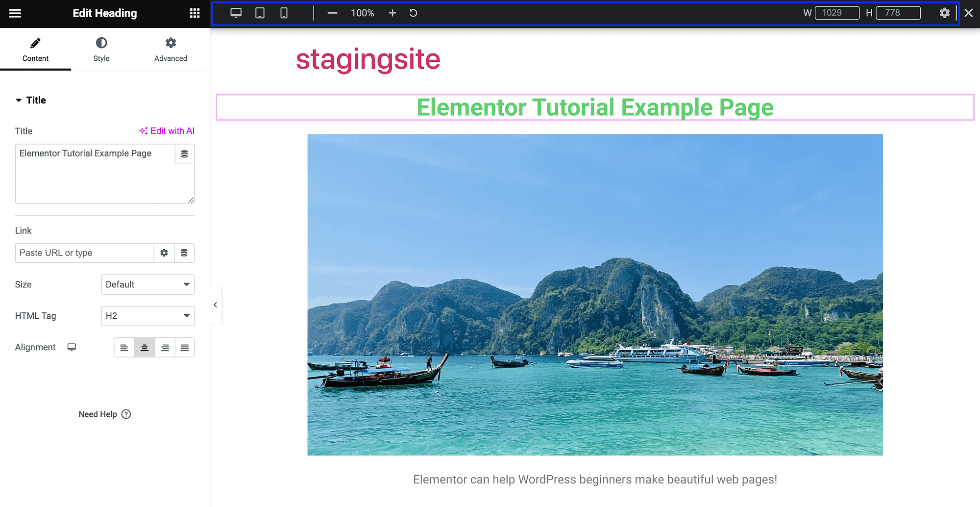This screenshot has width=980, height=507.
Task: Align heading text center
Action: click(145, 348)
